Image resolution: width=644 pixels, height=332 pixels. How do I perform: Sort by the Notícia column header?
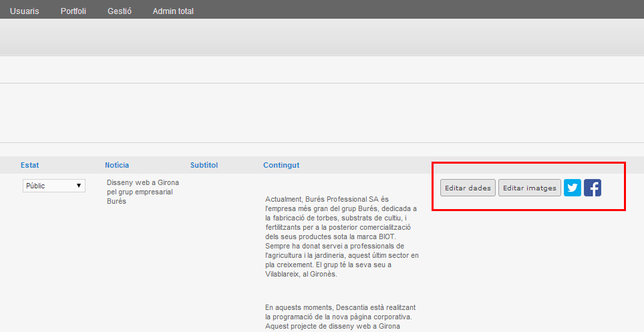[x=117, y=165]
